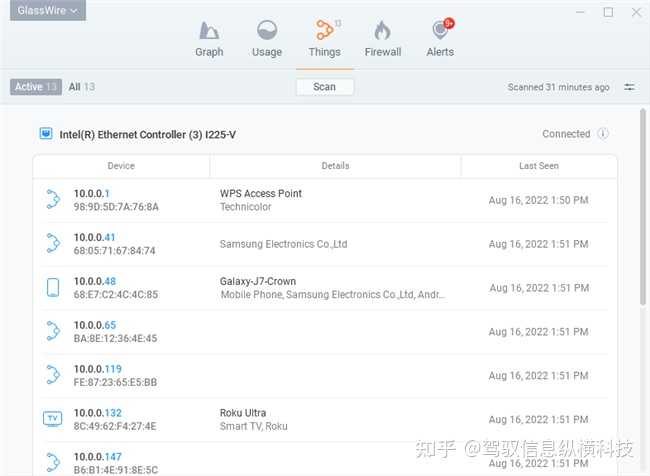Select IP address 10.0.0.65
The height and width of the screenshot is (476, 650).
point(95,325)
